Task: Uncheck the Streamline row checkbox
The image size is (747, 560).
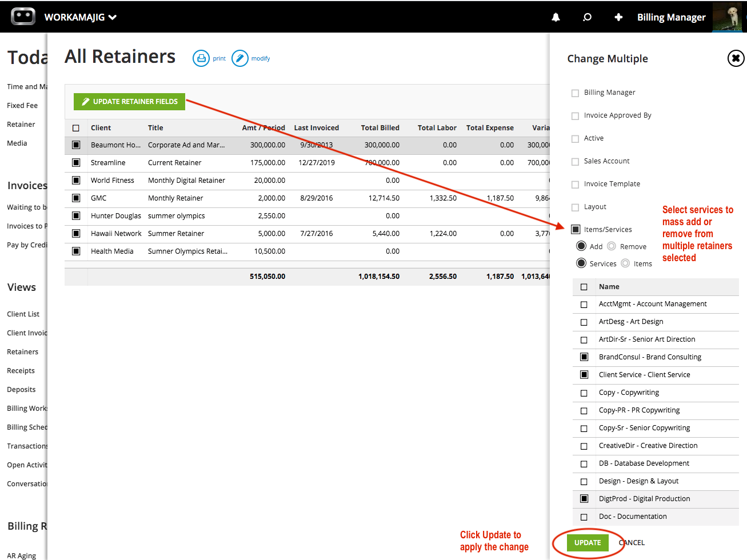Action: point(76,163)
